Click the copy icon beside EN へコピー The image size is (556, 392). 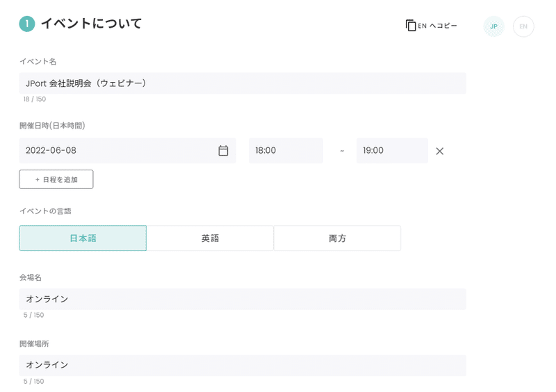tap(411, 26)
